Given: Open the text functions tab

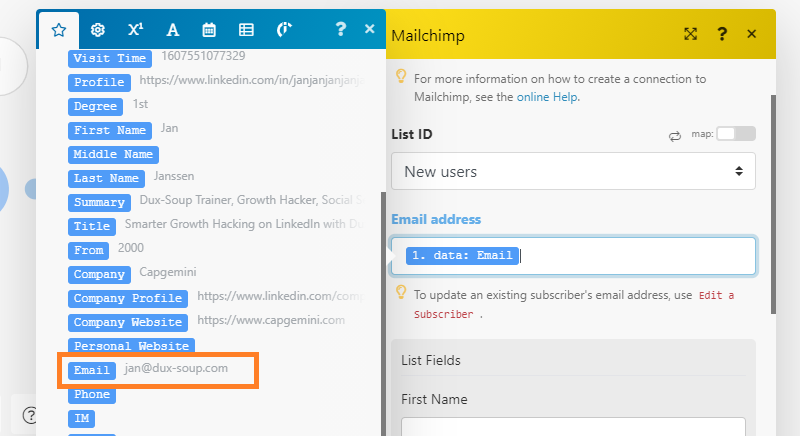Looking at the screenshot, I should [172, 30].
